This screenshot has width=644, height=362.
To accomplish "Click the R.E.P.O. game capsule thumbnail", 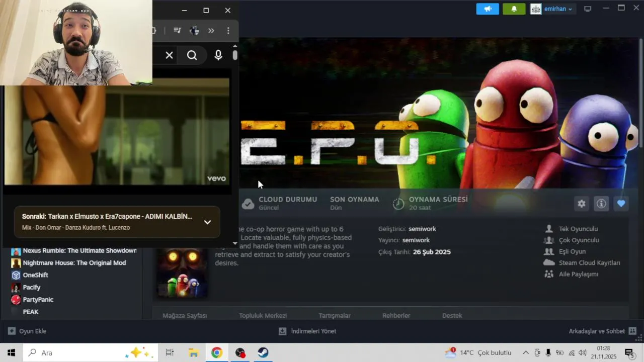I will click(182, 273).
